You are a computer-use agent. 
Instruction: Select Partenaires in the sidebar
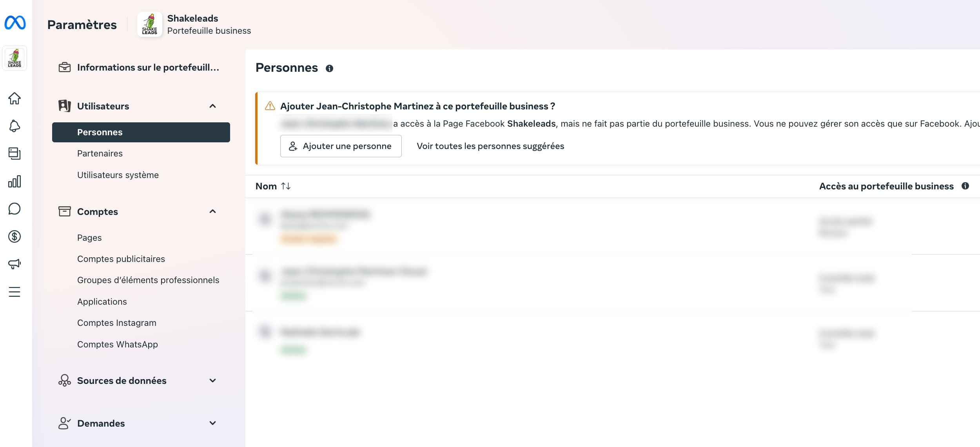[x=100, y=154]
